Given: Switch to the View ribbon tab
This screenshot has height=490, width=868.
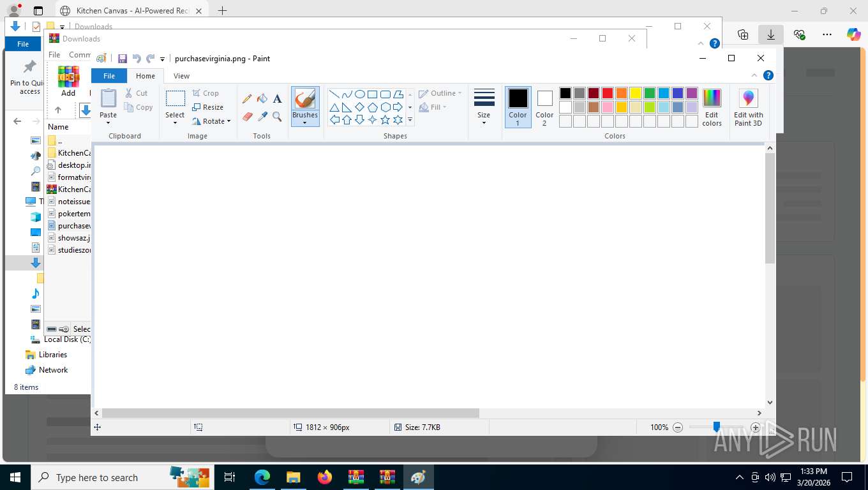Looking at the screenshot, I should [x=181, y=76].
